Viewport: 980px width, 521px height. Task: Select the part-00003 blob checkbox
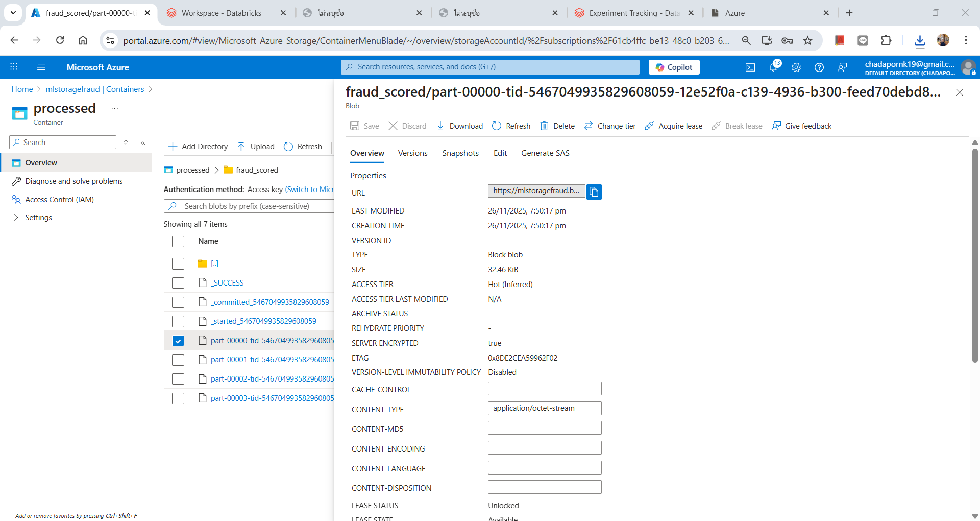pyautogui.click(x=178, y=398)
